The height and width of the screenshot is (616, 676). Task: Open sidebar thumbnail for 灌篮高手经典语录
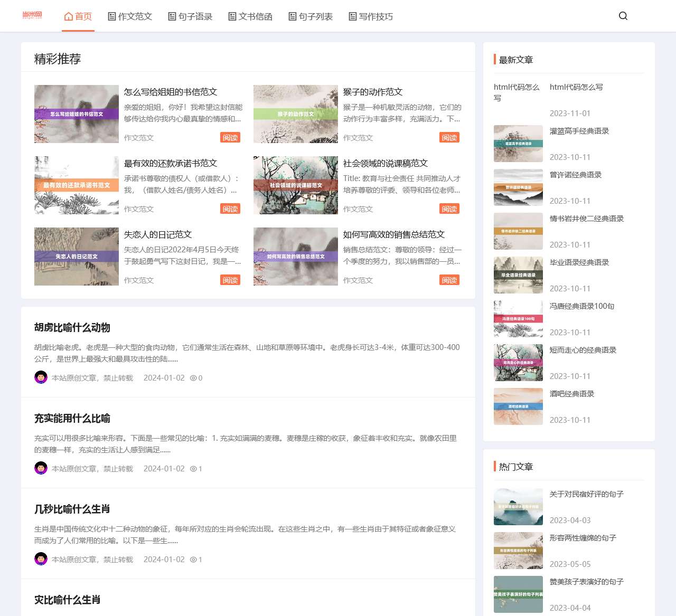pyautogui.click(x=518, y=144)
